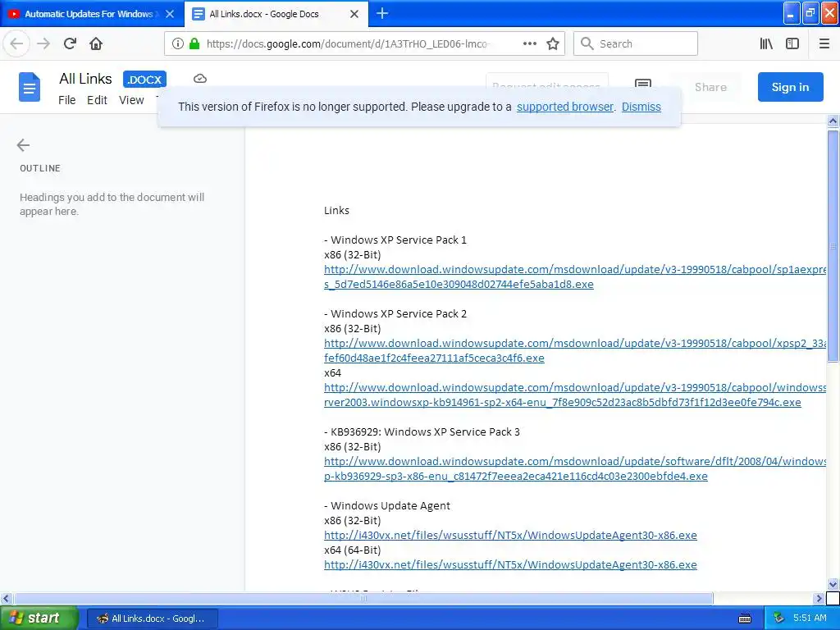This screenshot has width=840, height=630.
Task: Show the Firefox sidebars icon
Action: [x=792, y=43]
